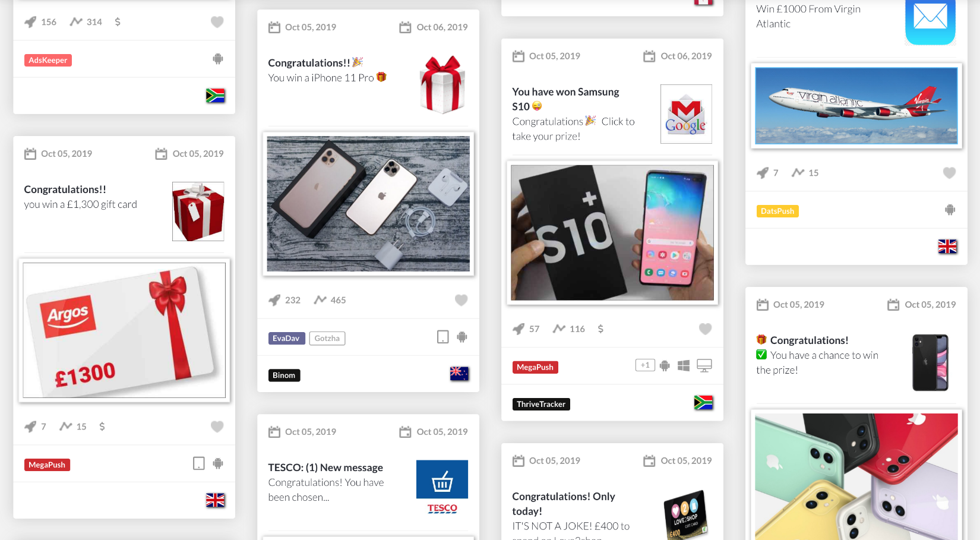The height and width of the screenshot is (540, 980).
Task: Click Australia flag on the Binom row
Action: 459,374
